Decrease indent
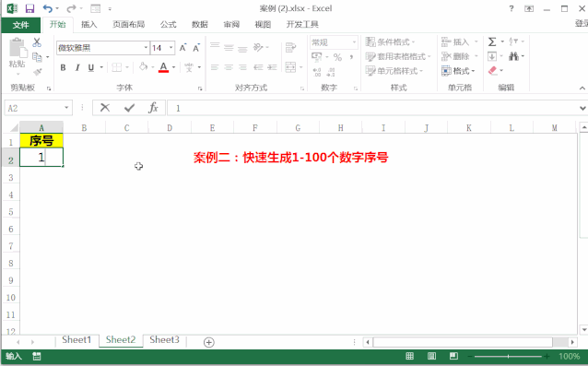588x366 pixels. pyautogui.click(x=258, y=67)
